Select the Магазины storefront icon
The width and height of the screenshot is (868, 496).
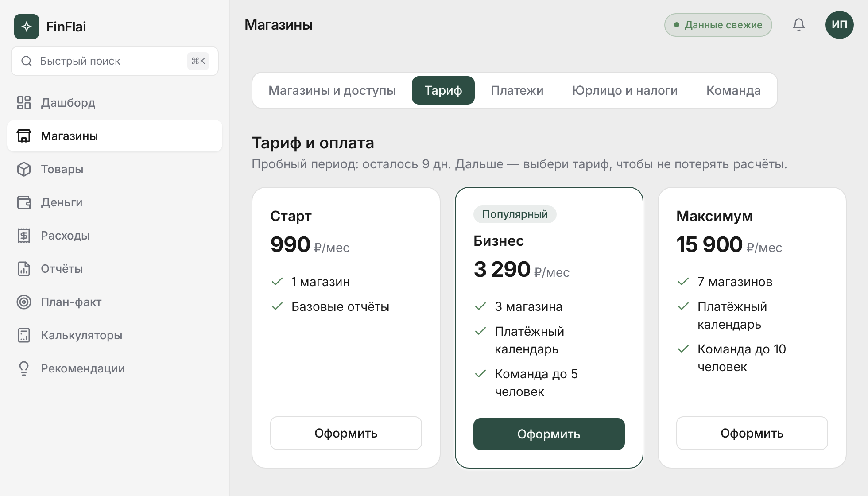[x=24, y=136]
